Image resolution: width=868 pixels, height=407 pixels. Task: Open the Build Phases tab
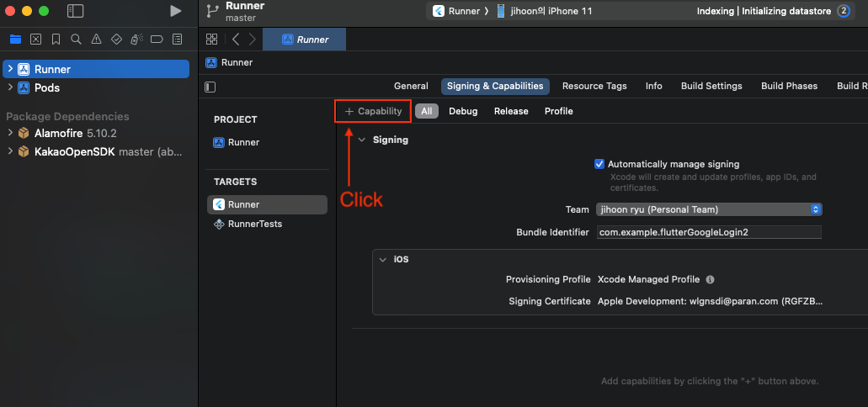tap(789, 87)
